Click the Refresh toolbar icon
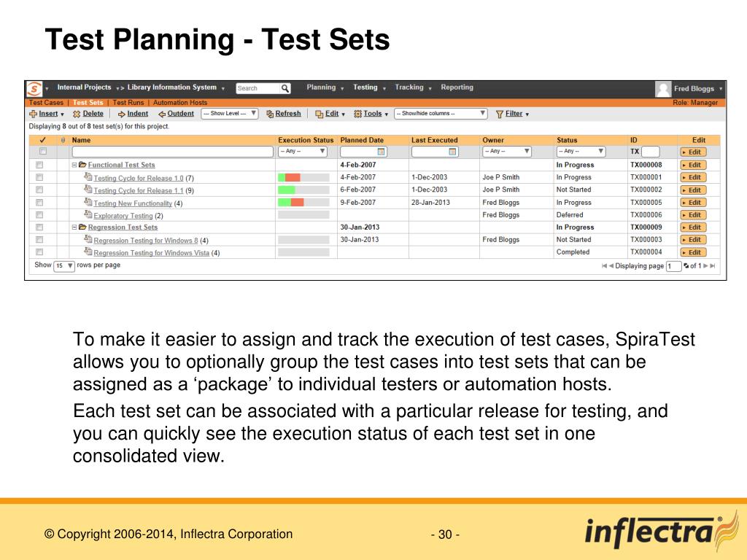Viewport: 747px width, 560px height. point(270,114)
